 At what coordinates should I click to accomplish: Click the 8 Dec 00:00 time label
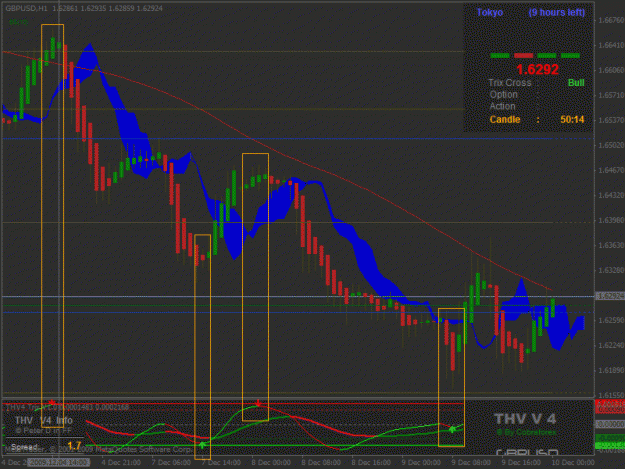(271, 463)
